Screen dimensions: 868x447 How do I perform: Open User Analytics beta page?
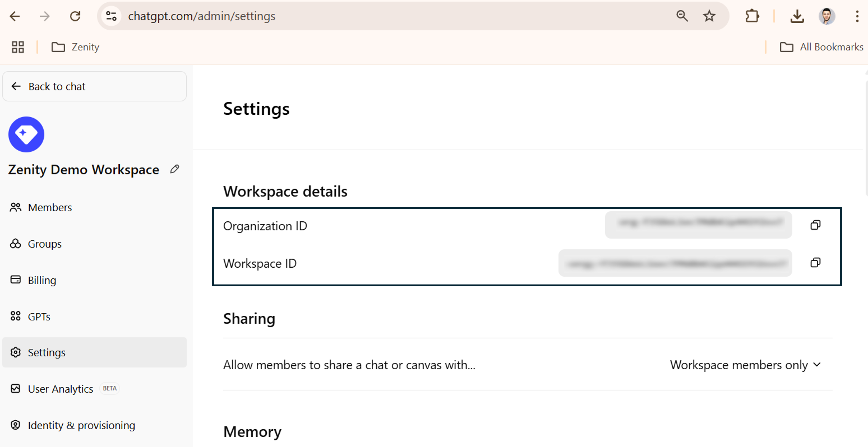(61, 389)
